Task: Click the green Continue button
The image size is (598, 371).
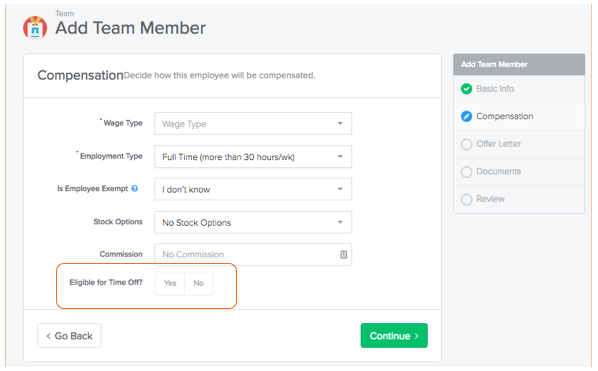Action: click(x=394, y=336)
